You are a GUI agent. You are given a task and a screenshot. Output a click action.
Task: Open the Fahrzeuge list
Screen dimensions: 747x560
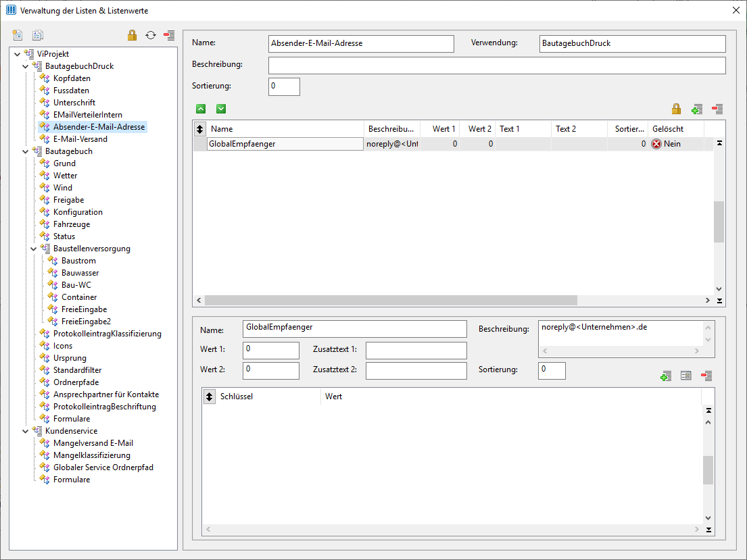click(x=72, y=224)
